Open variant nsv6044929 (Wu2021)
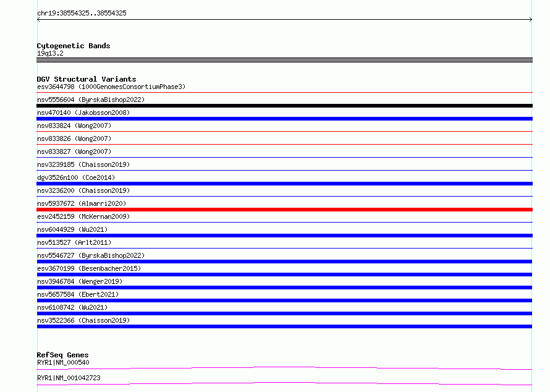This screenshot has width=550, height=392. 72,229
